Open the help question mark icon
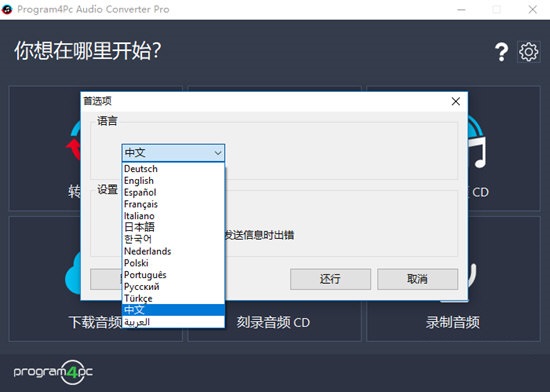The width and height of the screenshot is (550, 392). pyautogui.click(x=502, y=52)
